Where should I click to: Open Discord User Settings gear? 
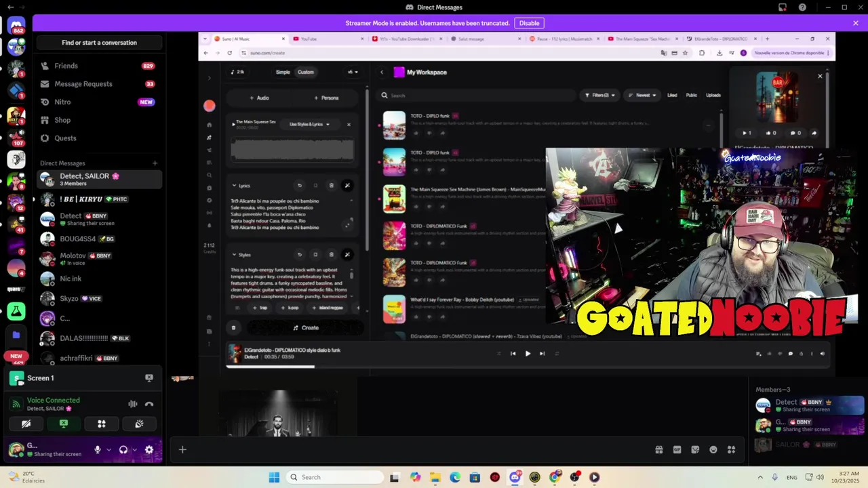pyautogui.click(x=149, y=449)
